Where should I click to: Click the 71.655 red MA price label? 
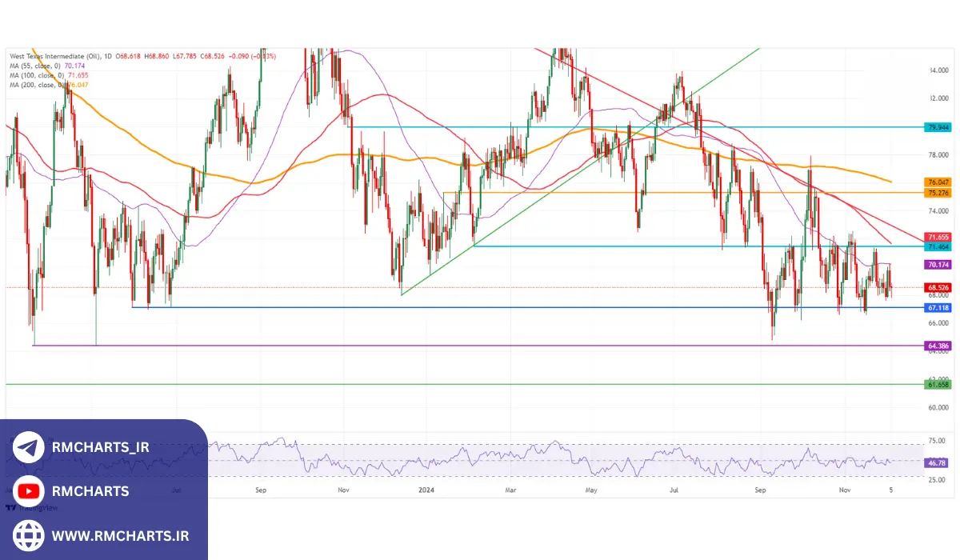937,238
